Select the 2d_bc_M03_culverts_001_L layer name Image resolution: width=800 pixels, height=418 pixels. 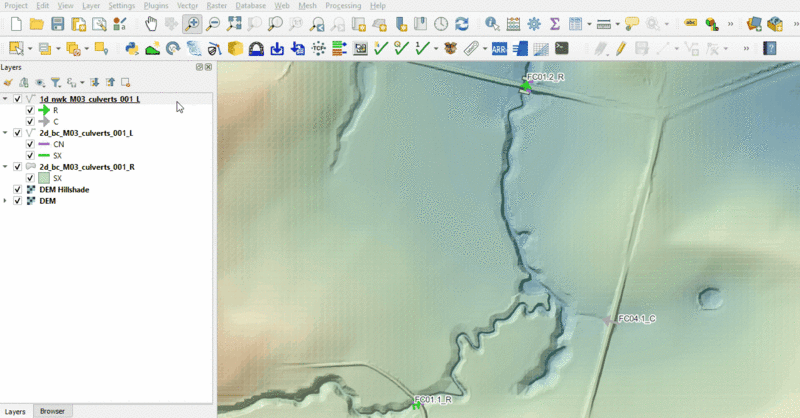[x=86, y=133]
